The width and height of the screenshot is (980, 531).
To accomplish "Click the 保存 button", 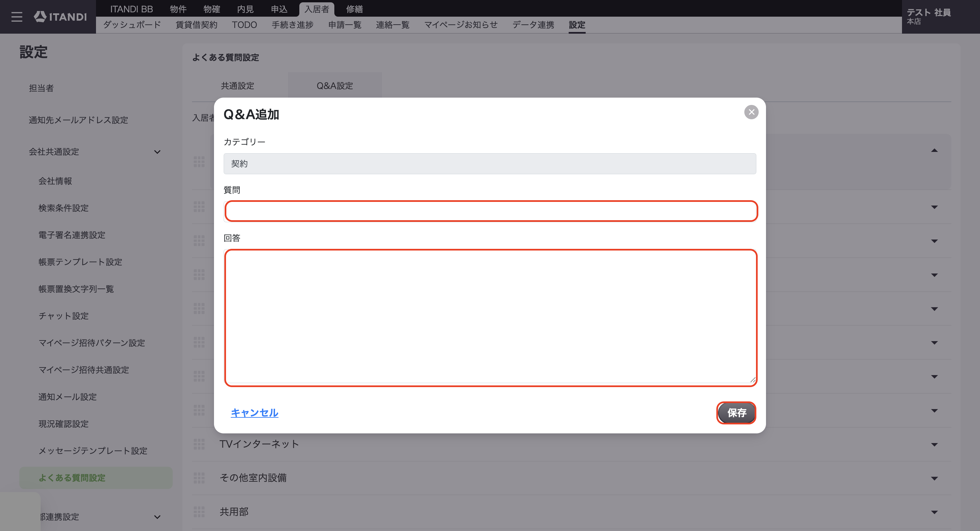I will click(736, 412).
